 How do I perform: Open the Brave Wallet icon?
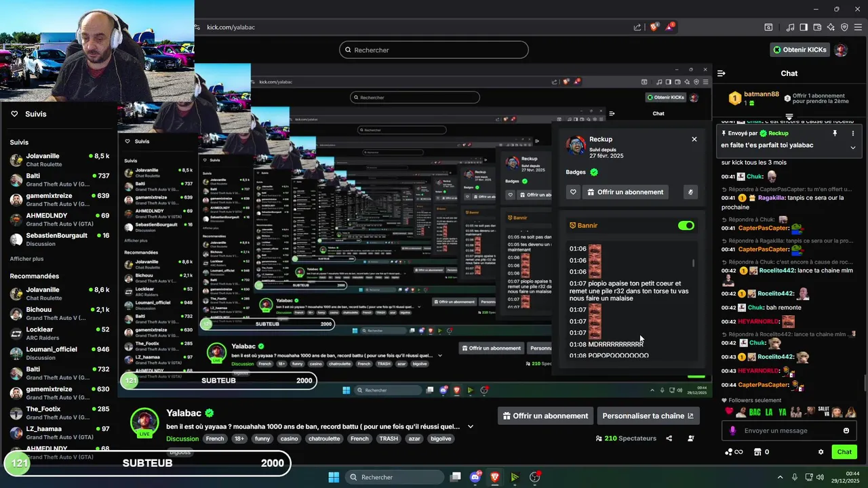(817, 27)
